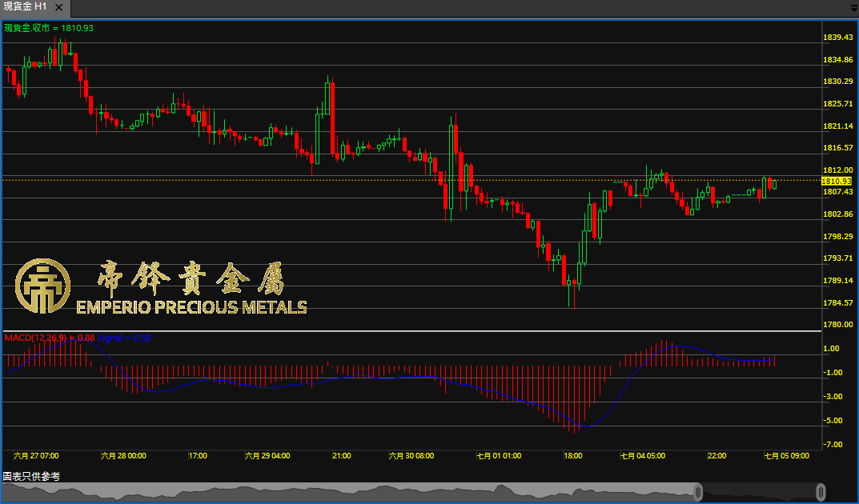Click the 七月 05 09:00 time axis label
Screen dimensions: 859x504
[786, 456]
